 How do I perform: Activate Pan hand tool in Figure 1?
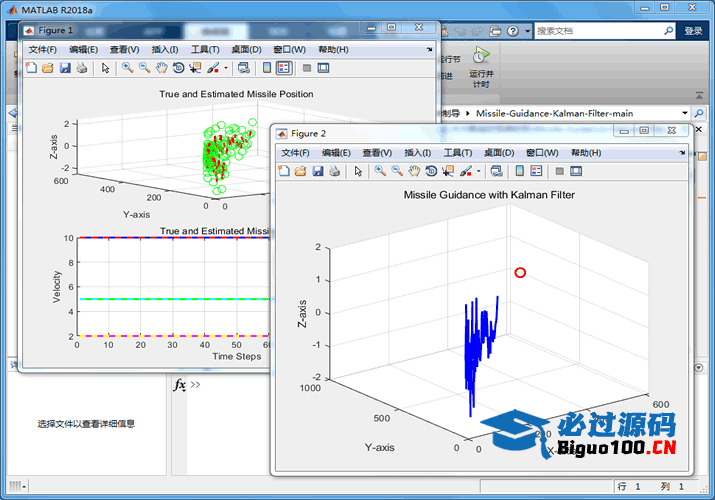pyautogui.click(x=161, y=68)
